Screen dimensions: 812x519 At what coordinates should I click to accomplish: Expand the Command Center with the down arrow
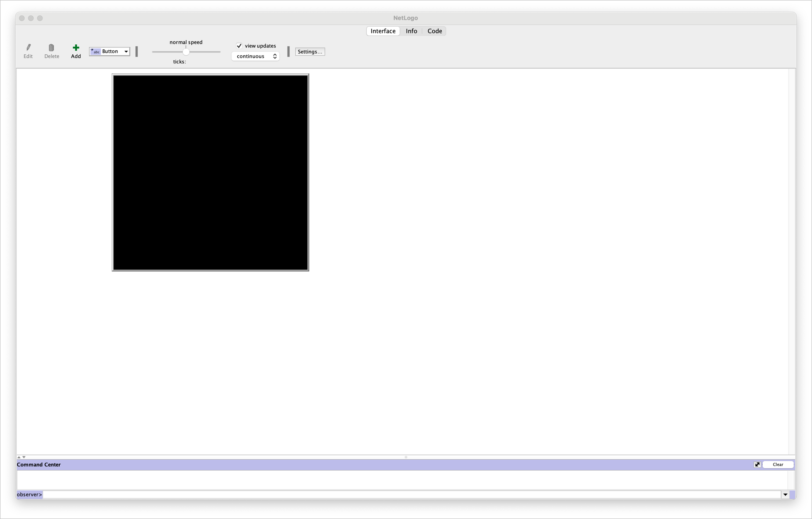point(24,457)
